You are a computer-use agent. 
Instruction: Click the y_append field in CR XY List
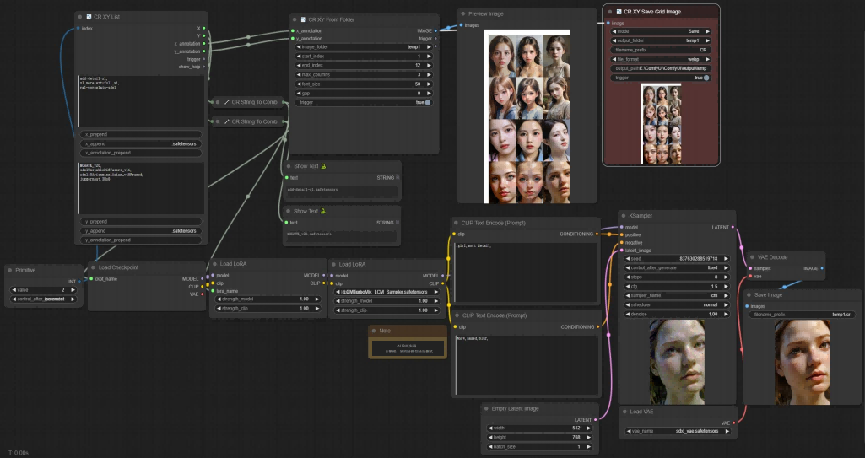(x=141, y=231)
